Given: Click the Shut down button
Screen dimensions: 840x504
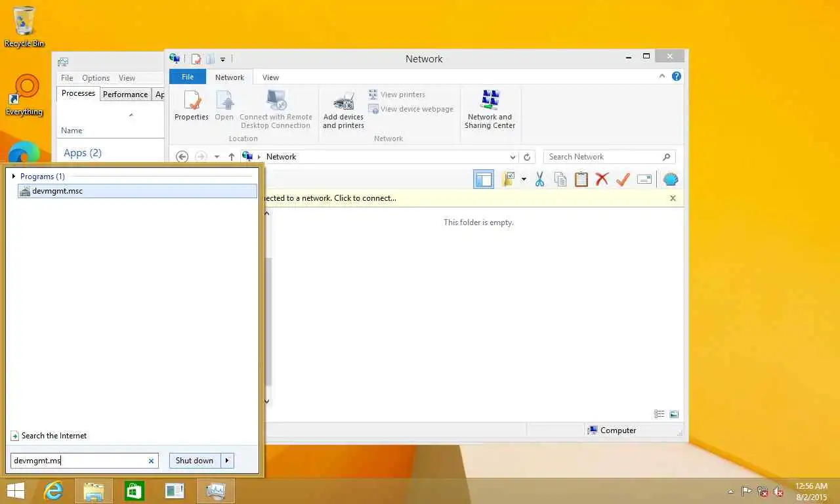Looking at the screenshot, I should click(195, 461).
